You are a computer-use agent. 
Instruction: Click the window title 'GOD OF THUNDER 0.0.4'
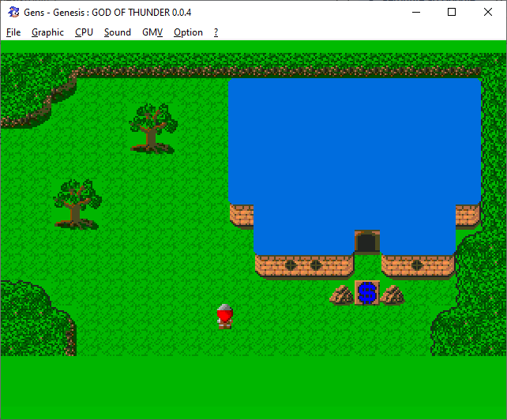click(x=141, y=13)
